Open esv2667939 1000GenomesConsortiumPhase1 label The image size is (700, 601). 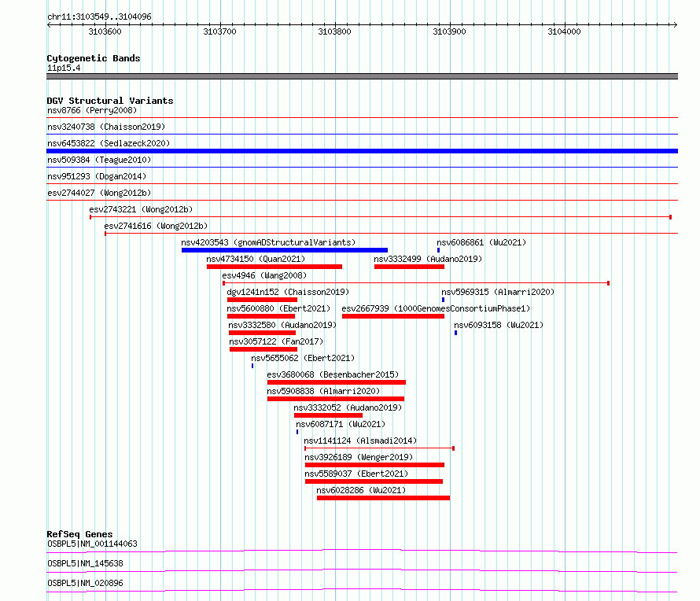tap(436, 308)
